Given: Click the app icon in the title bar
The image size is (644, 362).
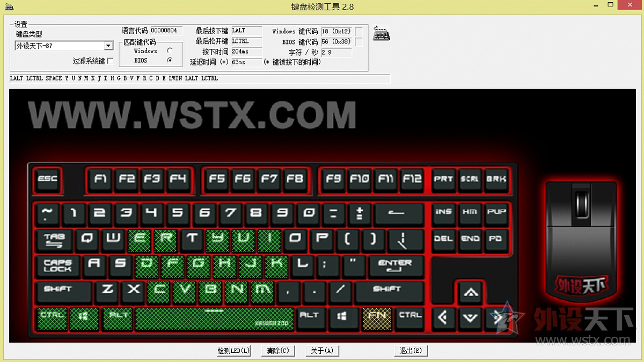Looking at the screenshot, I should click(10, 7).
